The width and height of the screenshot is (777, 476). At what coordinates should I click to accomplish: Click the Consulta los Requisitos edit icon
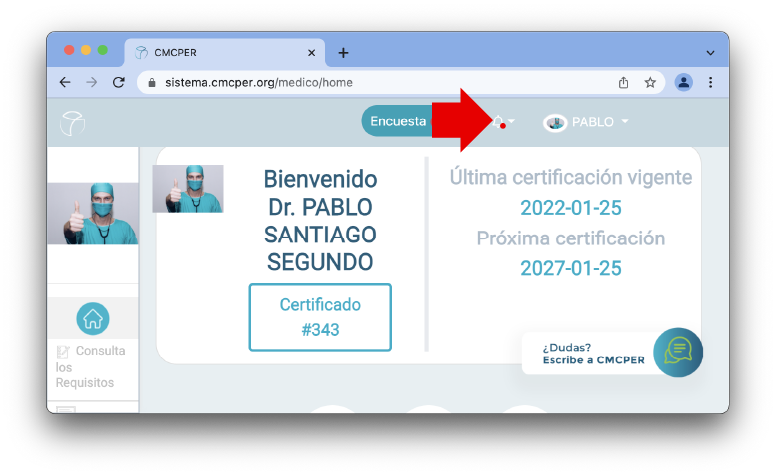pyautogui.click(x=63, y=352)
